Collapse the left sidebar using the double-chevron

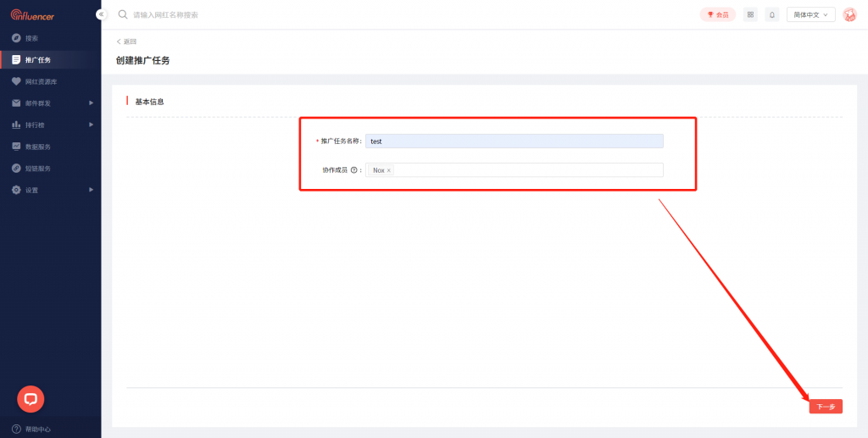(101, 14)
